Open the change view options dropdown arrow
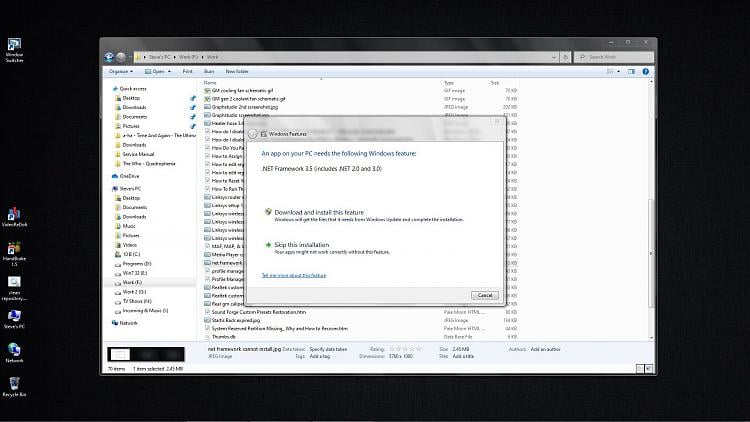 (x=618, y=71)
